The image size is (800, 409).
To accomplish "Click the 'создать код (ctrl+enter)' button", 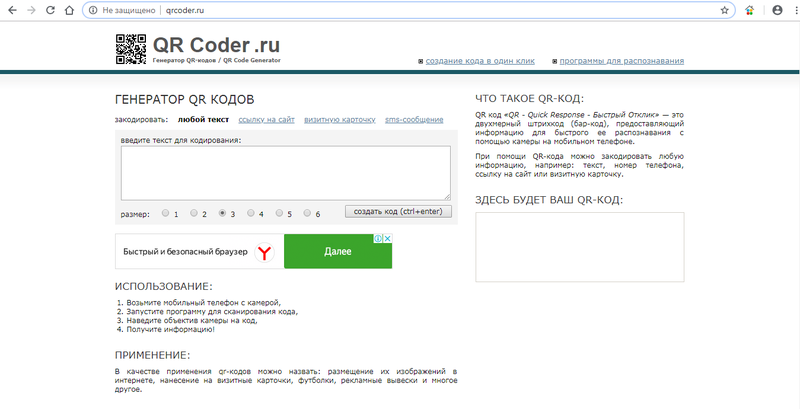I will pyautogui.click(x=398, y=211).
